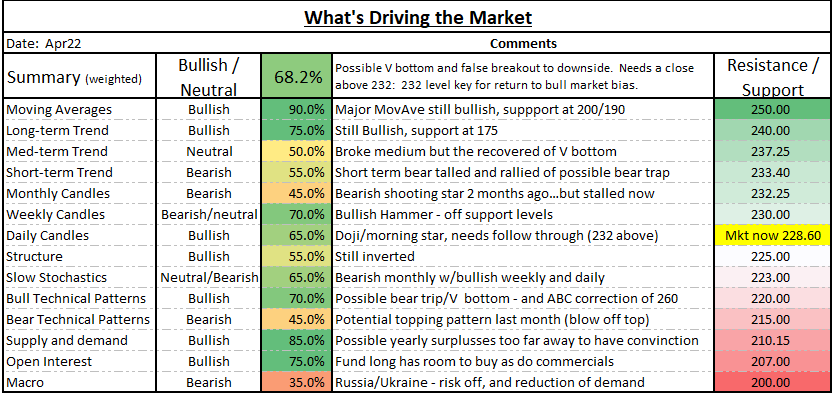This screenshot has height=395, width=833.
Task: Click the Slow Stochastics Neutral/Bearish cell
Action: (x=209, y=277)
